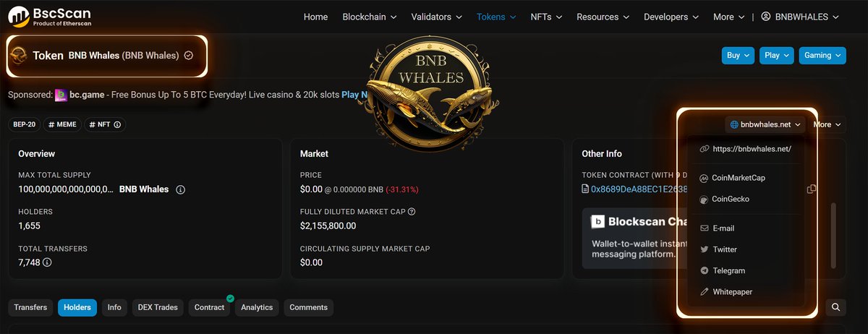Click the $2,155,800.00 market cap value
This screenshot has width=868, height=334.
(x=328, y=226)
